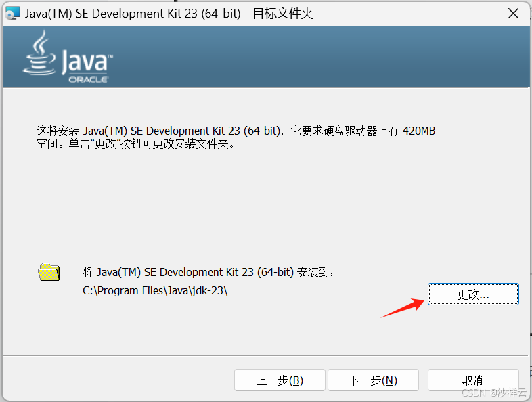Click the Java Oracle logo in banner
Screen dimensions: 532x402
pos(68,57)
